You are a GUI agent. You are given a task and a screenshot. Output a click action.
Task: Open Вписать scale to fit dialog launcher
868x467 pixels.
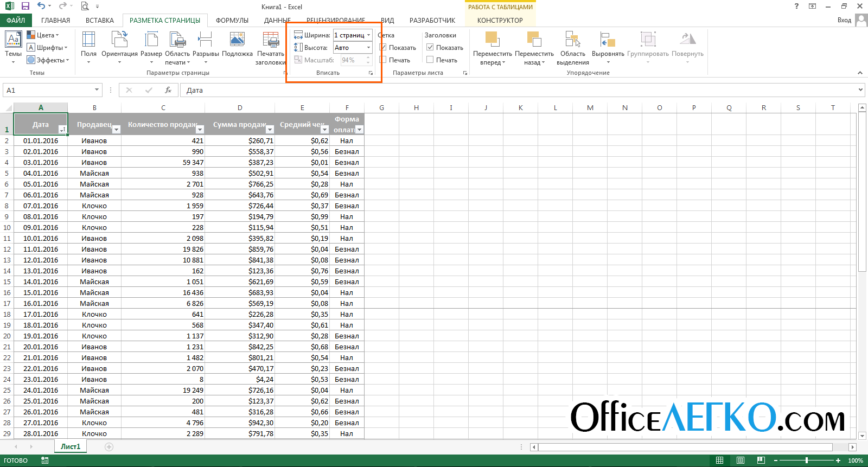[371, 73]
